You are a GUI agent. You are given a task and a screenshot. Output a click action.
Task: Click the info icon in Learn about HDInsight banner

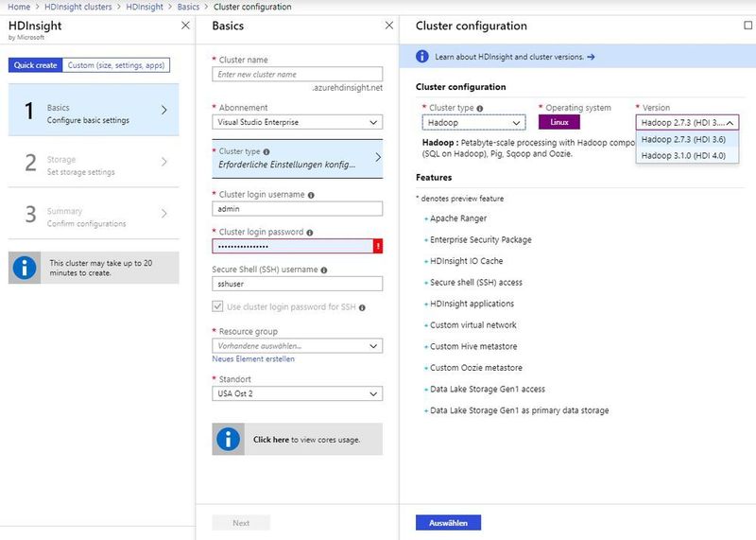[x=421, y=57]
